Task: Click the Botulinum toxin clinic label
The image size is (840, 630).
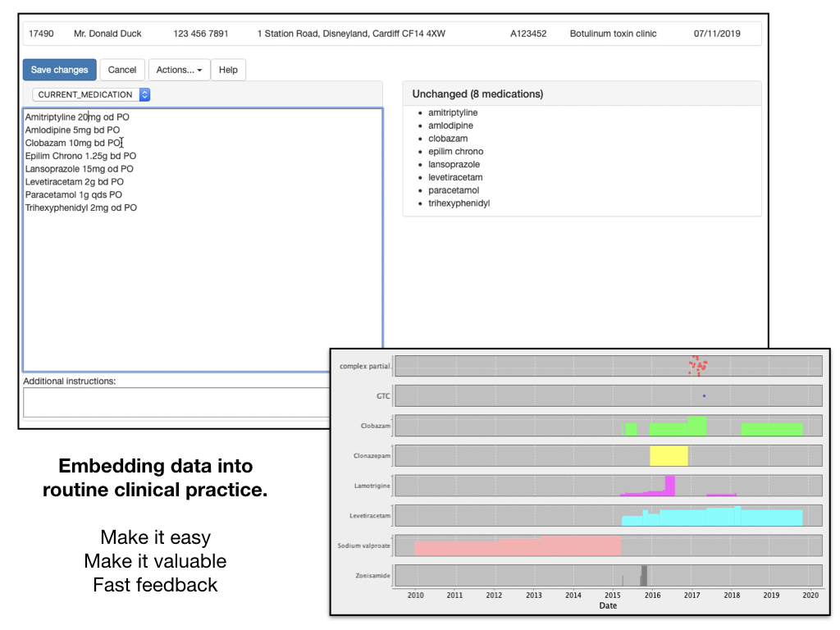Action: coord(613,34)
